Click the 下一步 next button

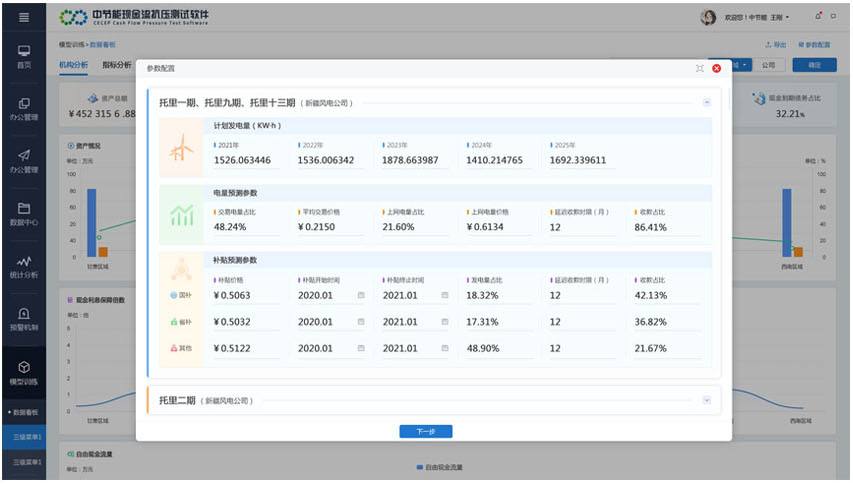coord(426,432)
